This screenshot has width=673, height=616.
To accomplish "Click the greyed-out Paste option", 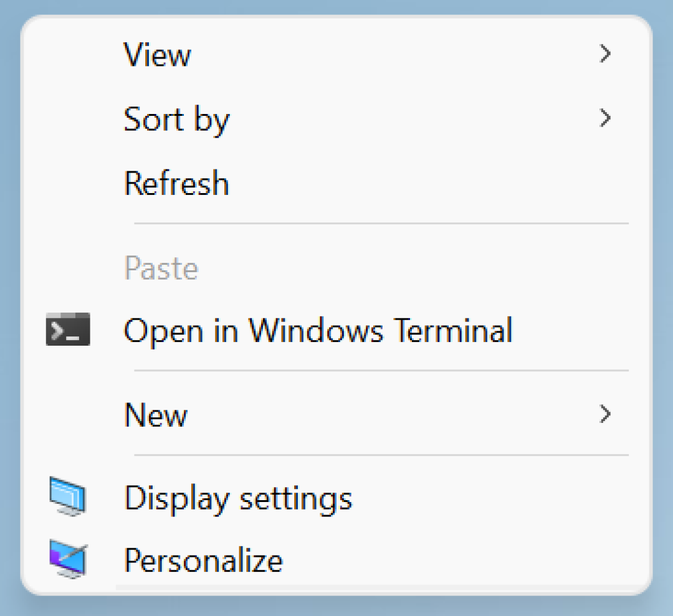I will pos(336,268).
